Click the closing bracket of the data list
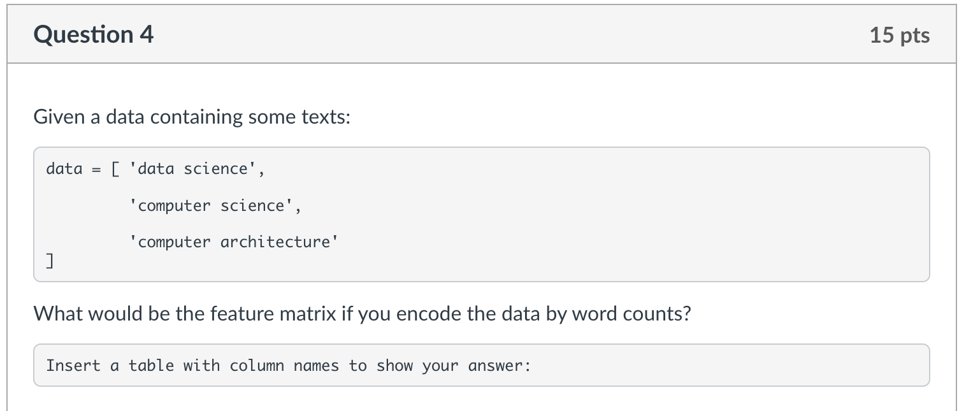 point(50,261)
